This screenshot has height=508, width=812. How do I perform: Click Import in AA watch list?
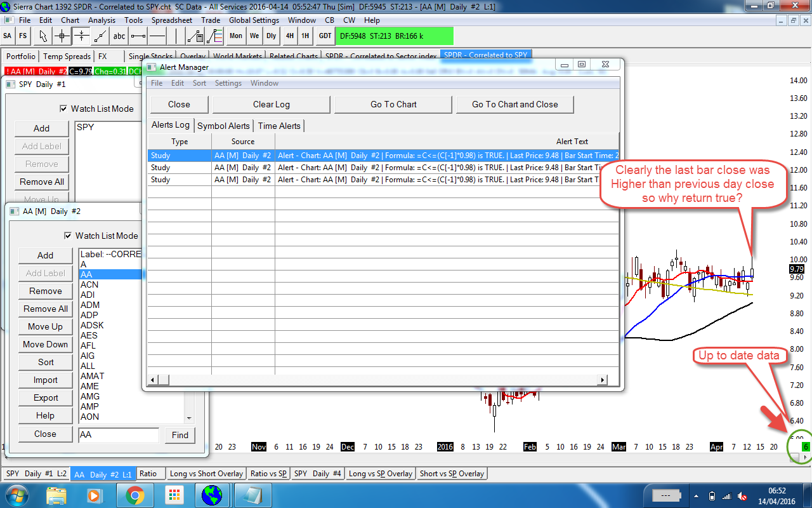[x=45, y=380]
